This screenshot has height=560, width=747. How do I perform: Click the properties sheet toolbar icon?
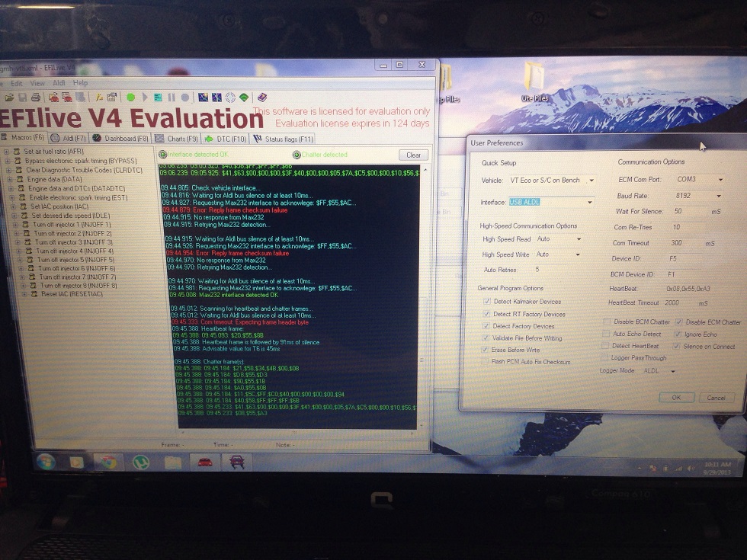point(112,98)
